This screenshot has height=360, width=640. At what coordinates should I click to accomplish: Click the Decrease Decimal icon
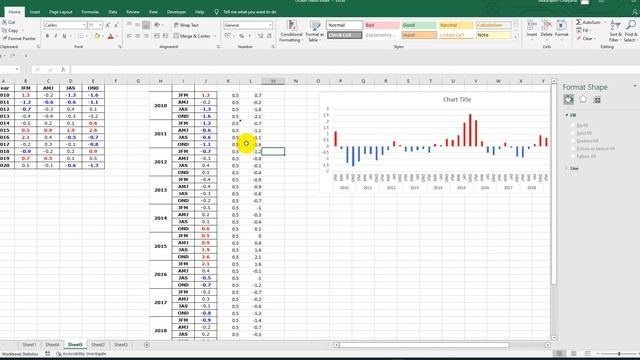click(x=269, y=36)
